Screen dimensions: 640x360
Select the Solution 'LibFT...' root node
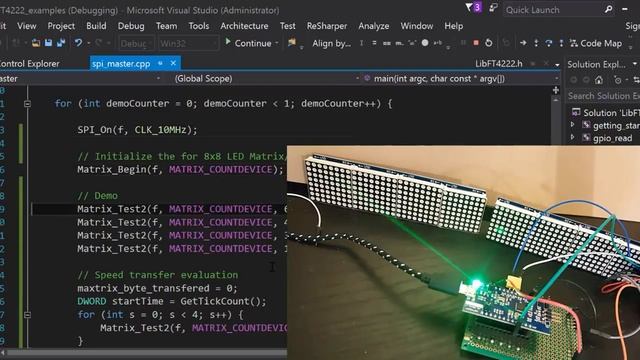tap(606, 112)
